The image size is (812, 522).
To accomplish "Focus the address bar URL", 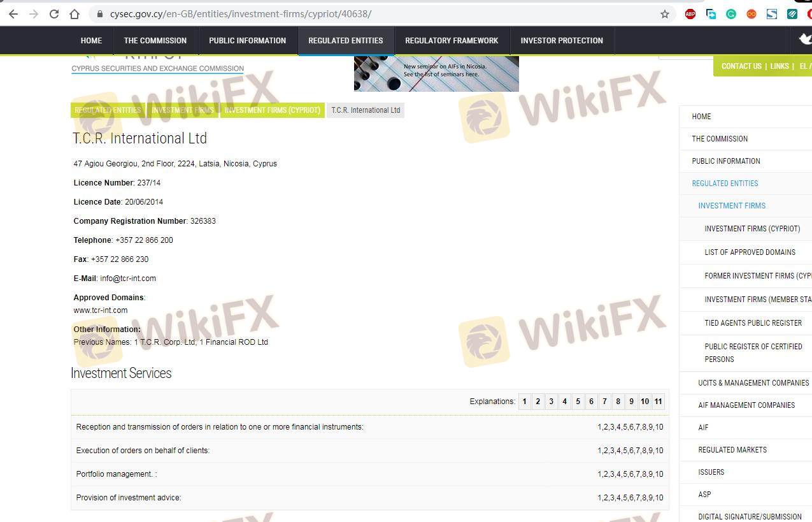I will 241,13.
